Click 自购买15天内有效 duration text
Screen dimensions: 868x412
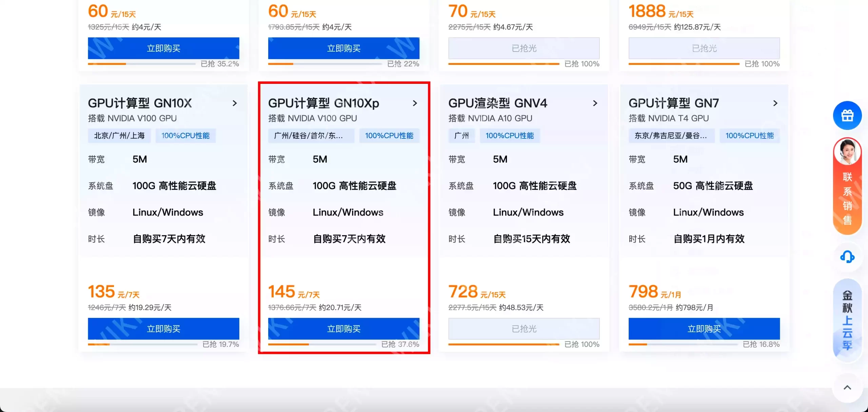pos(532,239)
